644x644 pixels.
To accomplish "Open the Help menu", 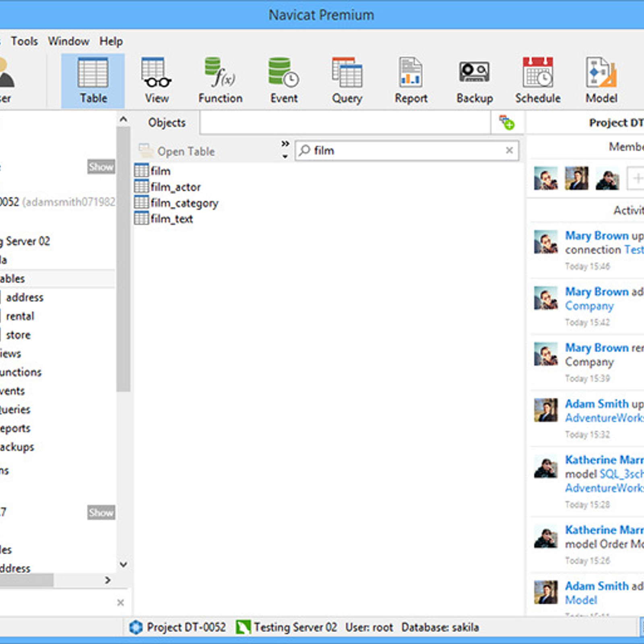I will [x=111, y=41].
